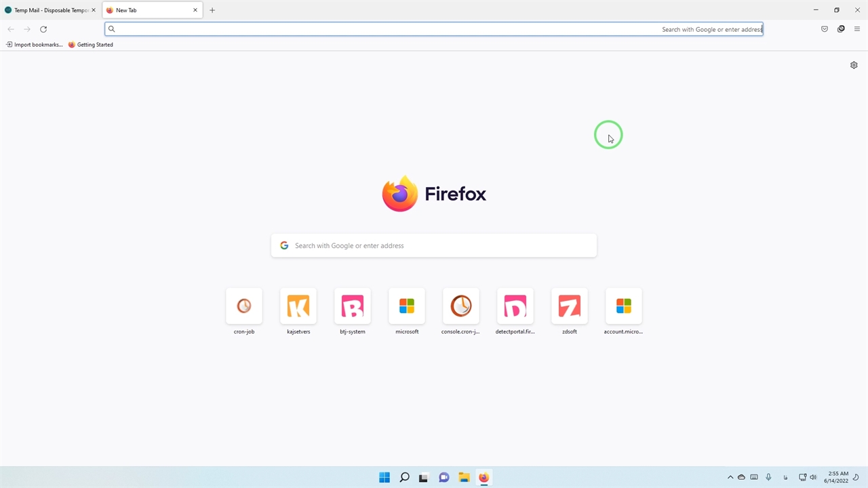Click the Reload page icon
Image resolution: width=868 pixels, height=488 pixels.
(x=43, y=29)
